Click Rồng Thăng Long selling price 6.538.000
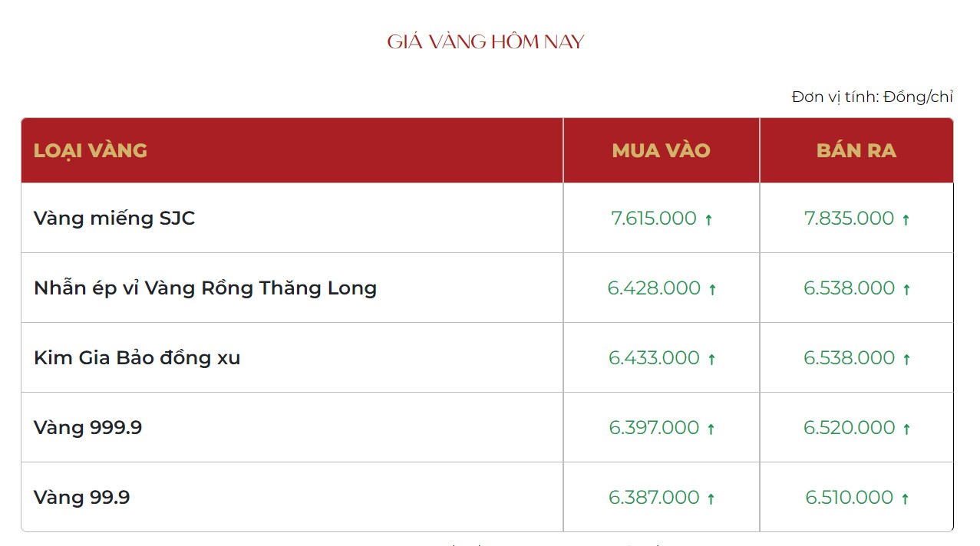The width and height of the screenshot is (980, 546). [x=850, y=288]
